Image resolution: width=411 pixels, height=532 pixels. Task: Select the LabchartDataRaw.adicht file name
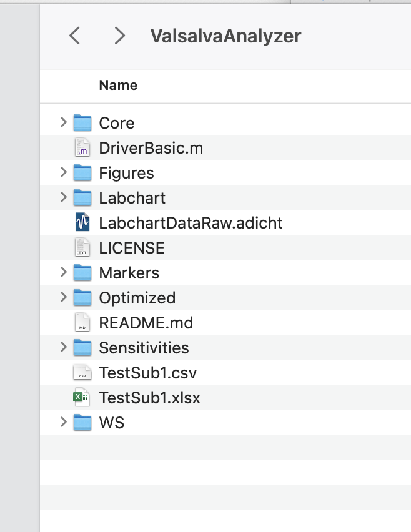(x=191, y=223)
